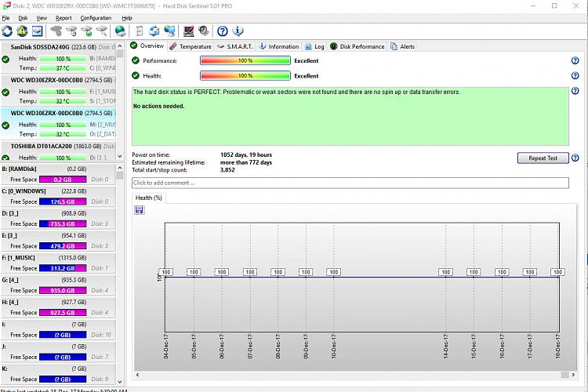Click the help icon beside Health bar
This screenshot has height=392, width=588.
click(575, 75)
